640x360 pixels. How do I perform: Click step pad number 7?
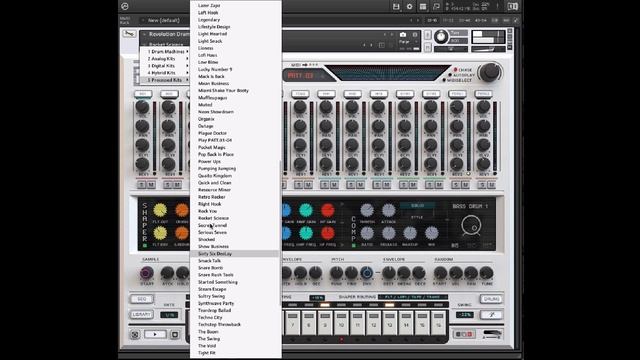click(x=292, y=322)
